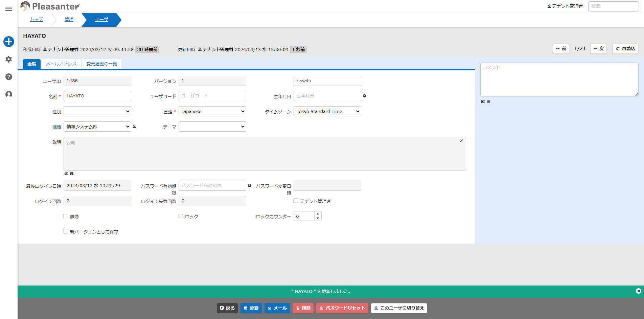Switch to the メールアドレス tab
The image size is (644, 319).
click(x=61, y=64)
